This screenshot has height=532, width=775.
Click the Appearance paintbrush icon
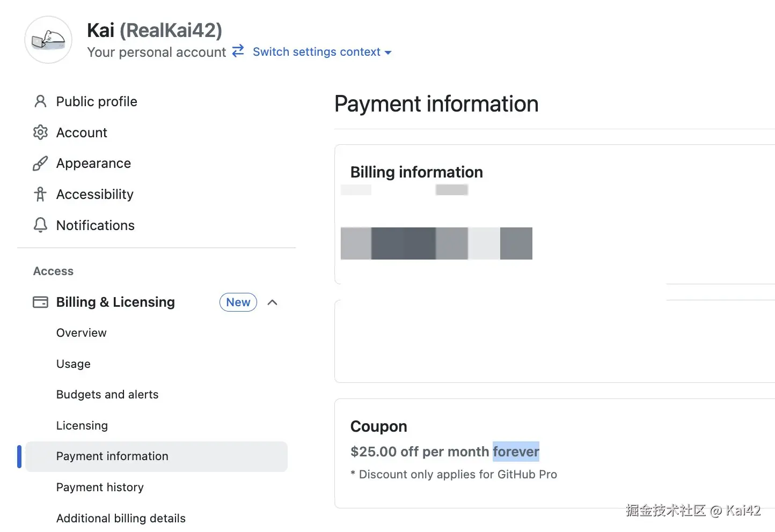(x=40, y=164)
